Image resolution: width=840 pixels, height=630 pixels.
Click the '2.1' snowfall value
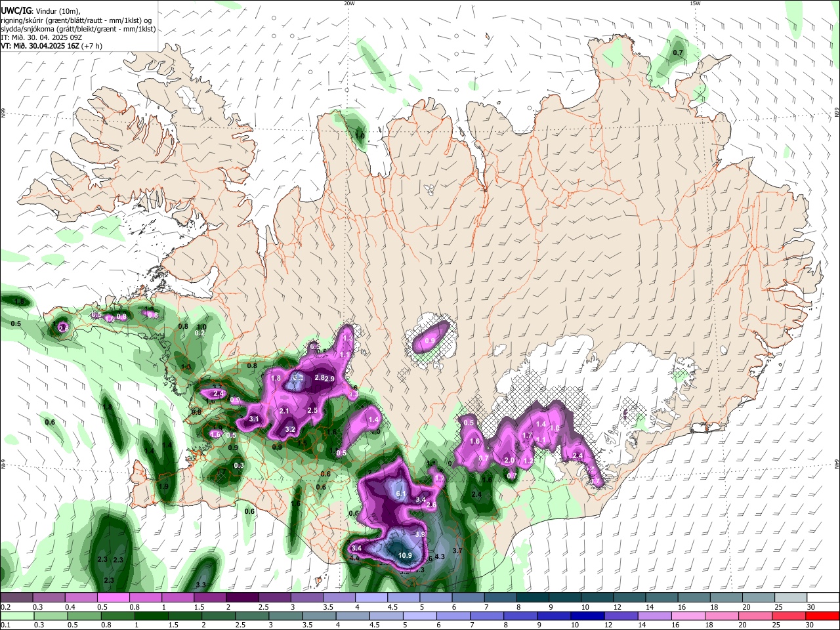pyautogui.click(x=285, y=411)
